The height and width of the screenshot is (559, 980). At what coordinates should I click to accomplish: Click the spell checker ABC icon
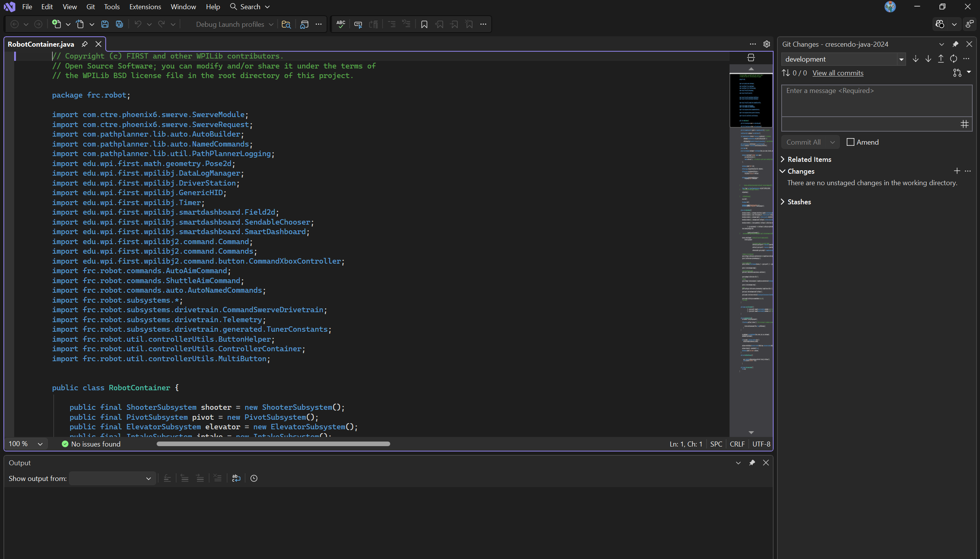pos(340,24)
